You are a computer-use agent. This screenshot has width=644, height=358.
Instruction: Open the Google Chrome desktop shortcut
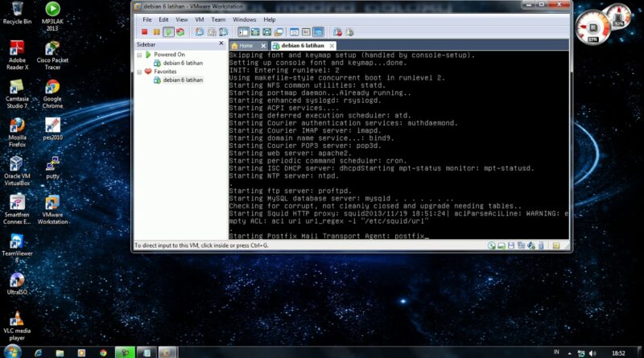coord(52,93)
